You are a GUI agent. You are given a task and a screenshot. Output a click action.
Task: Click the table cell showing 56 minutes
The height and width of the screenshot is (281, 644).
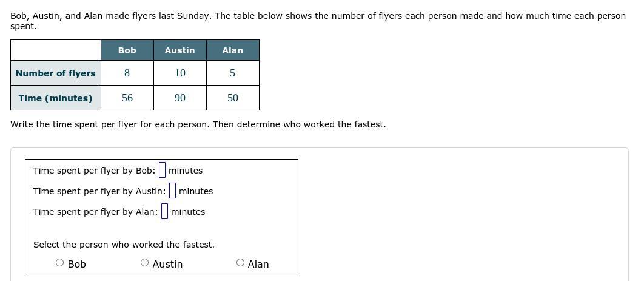coord(127,98)
